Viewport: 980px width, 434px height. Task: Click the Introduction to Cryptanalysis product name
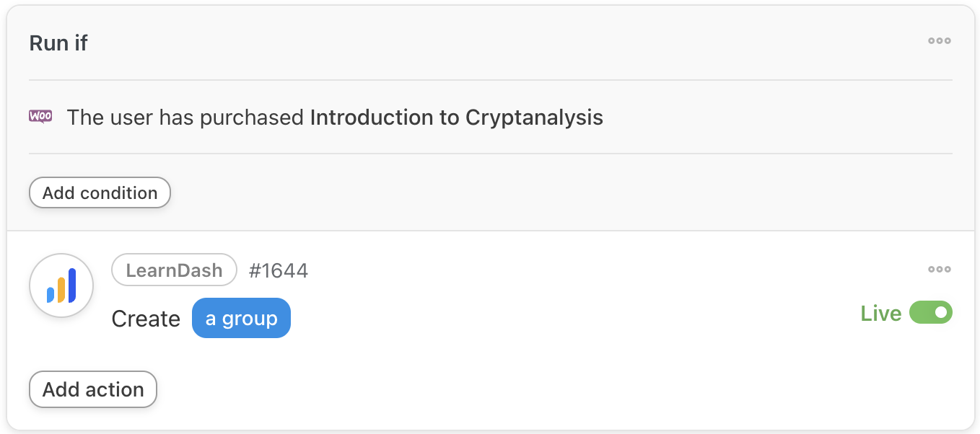[x=456, y=118]
